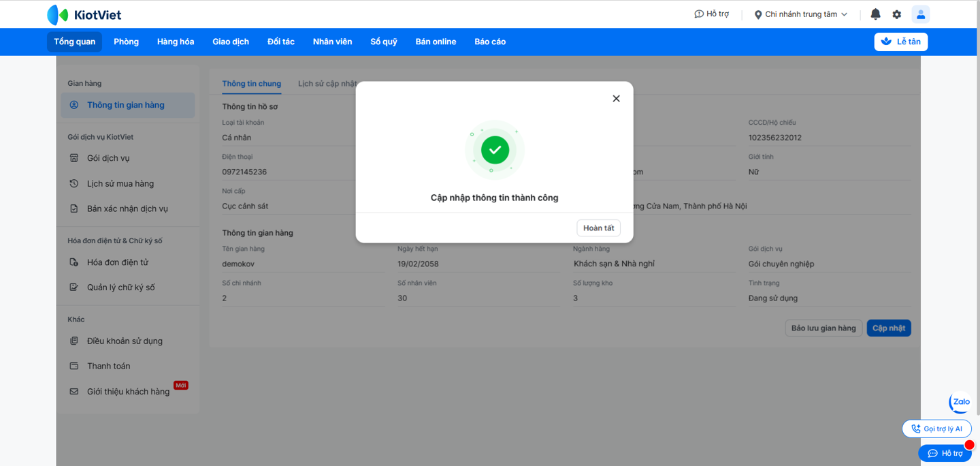This screenshot has width=980, height=466.
Task: Open the Sổ quỹ menu
Action: (x=384, y=42)
